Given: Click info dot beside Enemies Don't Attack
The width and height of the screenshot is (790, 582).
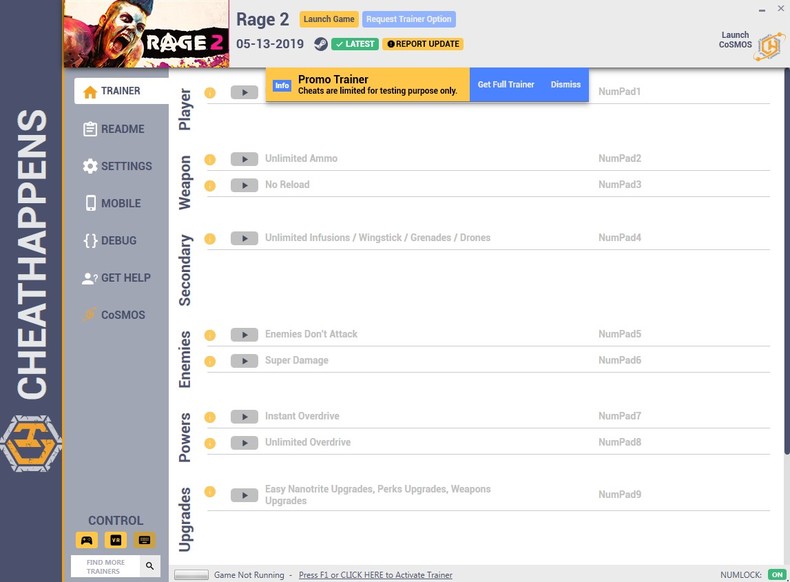Looking at the screenshot, I should click(x=210, y=335).
